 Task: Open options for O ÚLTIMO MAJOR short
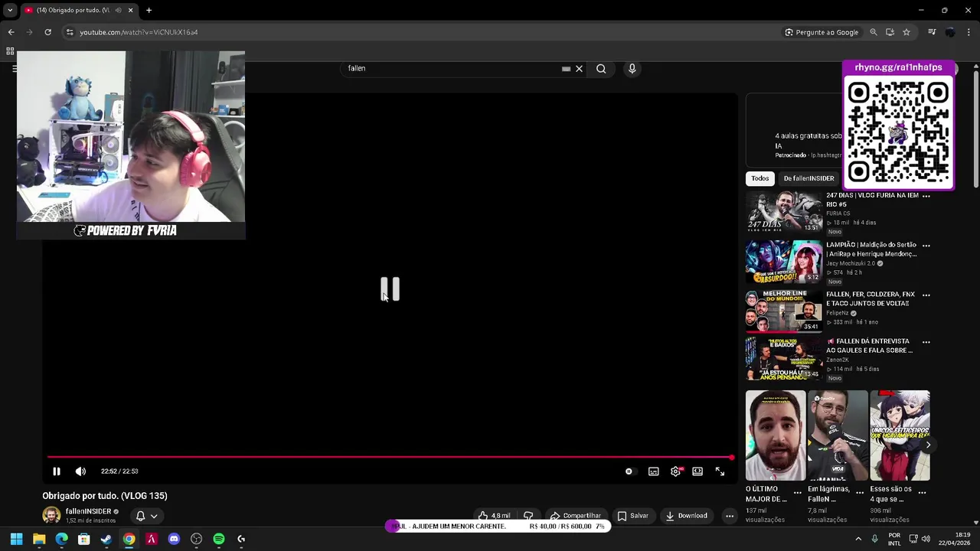797,492
